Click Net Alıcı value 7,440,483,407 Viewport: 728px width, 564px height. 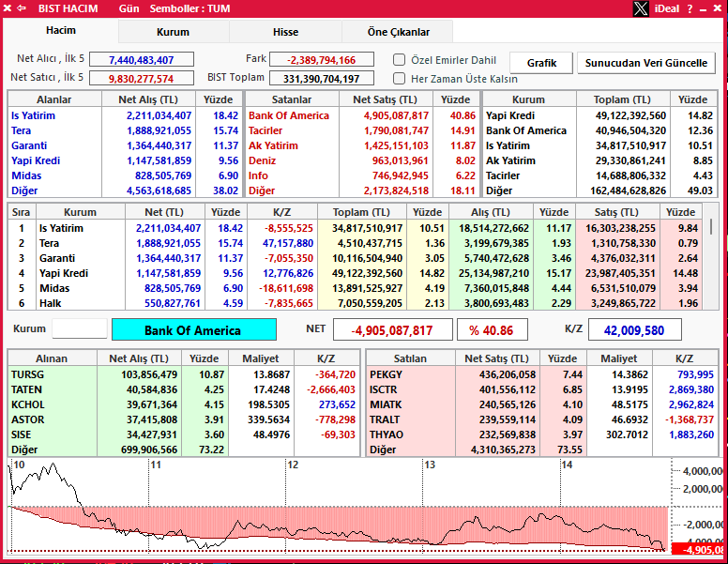pyautogui.click(x=142, y=60)
